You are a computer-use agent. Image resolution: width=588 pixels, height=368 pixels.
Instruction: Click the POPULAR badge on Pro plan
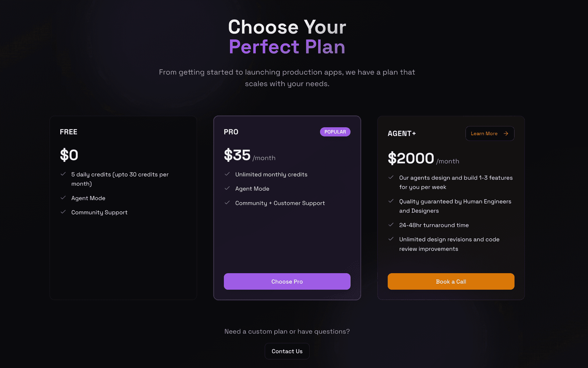pos(335,132)
